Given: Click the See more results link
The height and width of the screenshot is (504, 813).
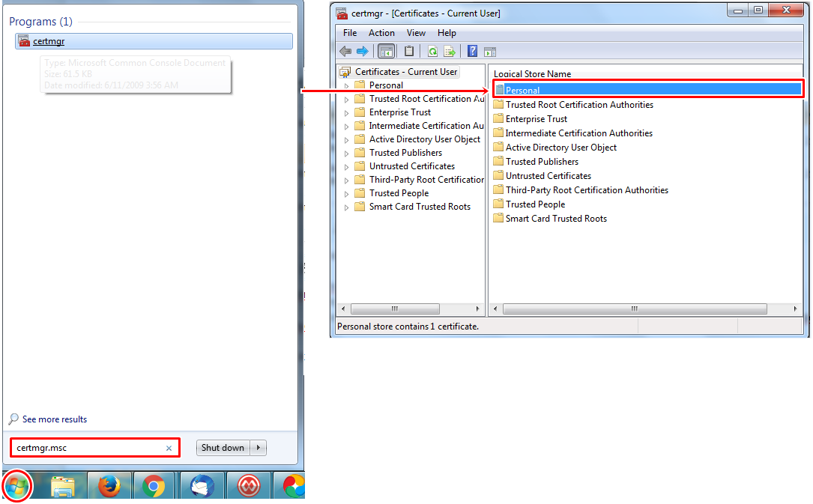Looking at the screenshot, I should click(x=55, y=419).
